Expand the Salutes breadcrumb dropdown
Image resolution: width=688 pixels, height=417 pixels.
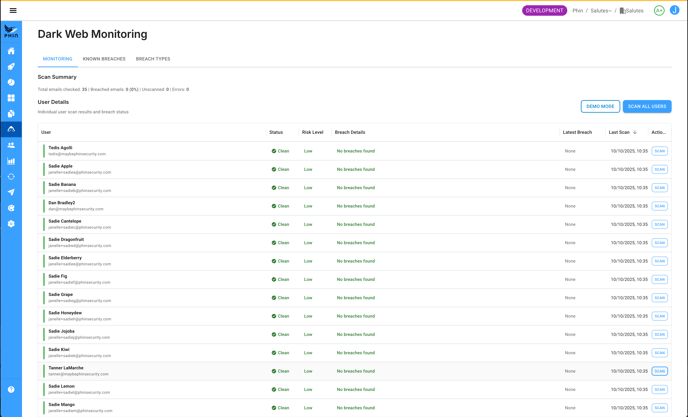coord(601,10)
